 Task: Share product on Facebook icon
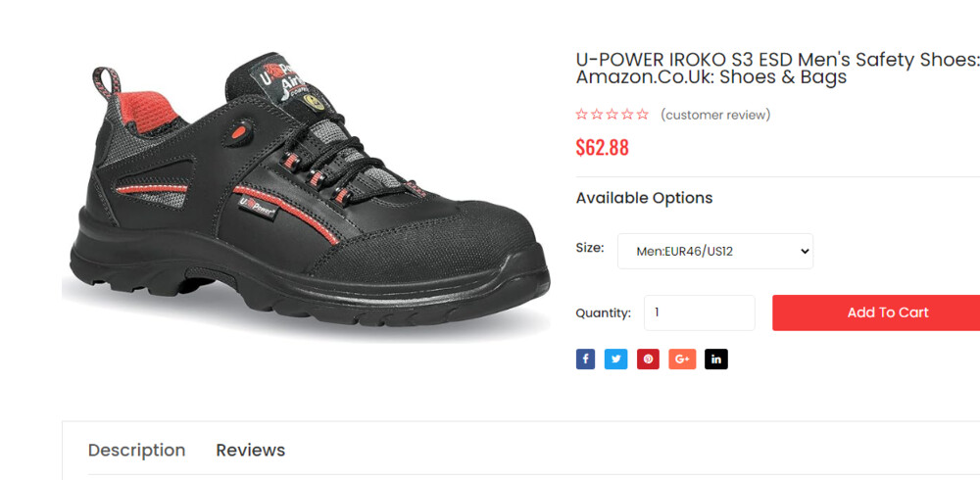coord(585,359)
